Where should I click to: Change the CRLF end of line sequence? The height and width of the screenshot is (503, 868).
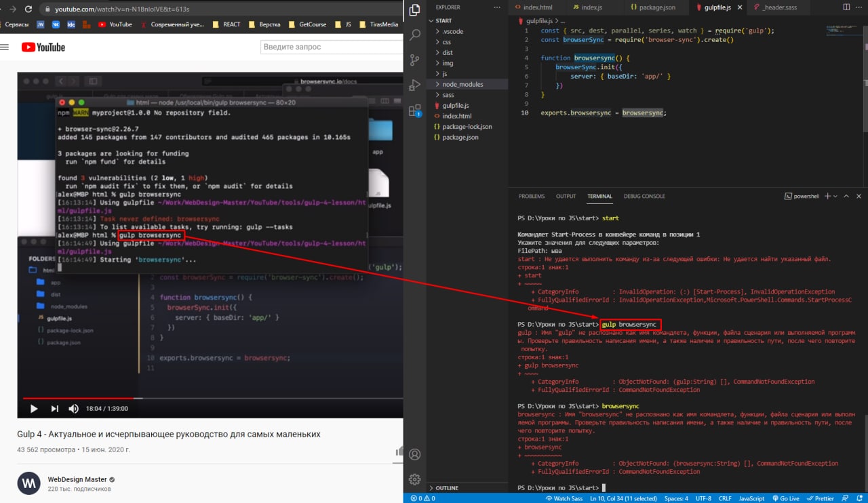(725, 498)
